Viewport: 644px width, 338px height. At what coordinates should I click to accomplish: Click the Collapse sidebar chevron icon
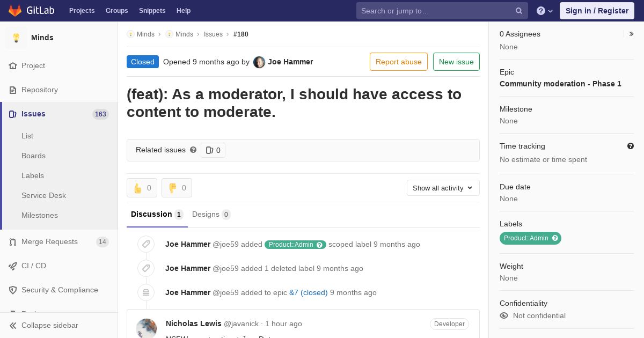click(13, 325)
